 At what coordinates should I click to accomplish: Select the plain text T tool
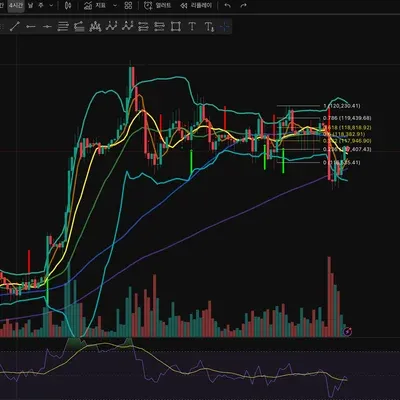[x=192, y=26]
